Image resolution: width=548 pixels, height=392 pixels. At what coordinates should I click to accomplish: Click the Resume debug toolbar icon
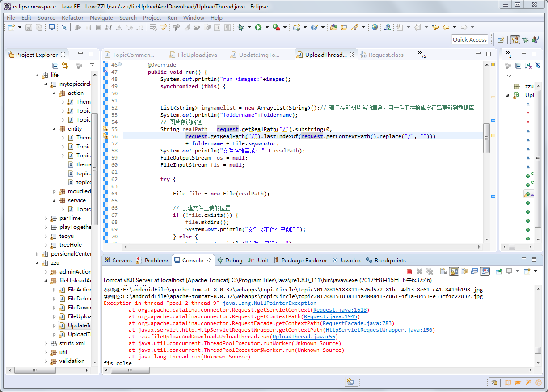[x=78, y=27]
